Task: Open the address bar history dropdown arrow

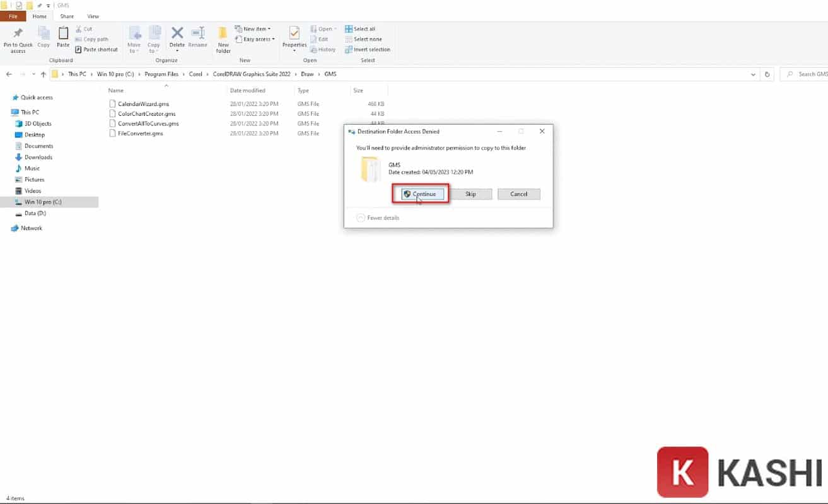Action: (x=753, y=74)
